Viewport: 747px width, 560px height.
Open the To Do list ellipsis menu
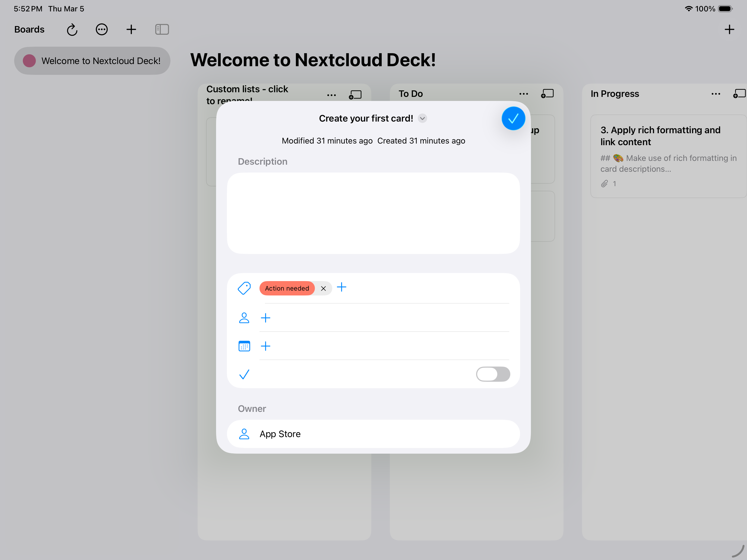(x=523, y=94)
